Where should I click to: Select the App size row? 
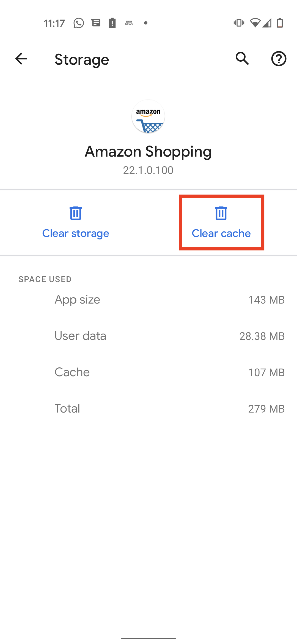tap(148, 300)
